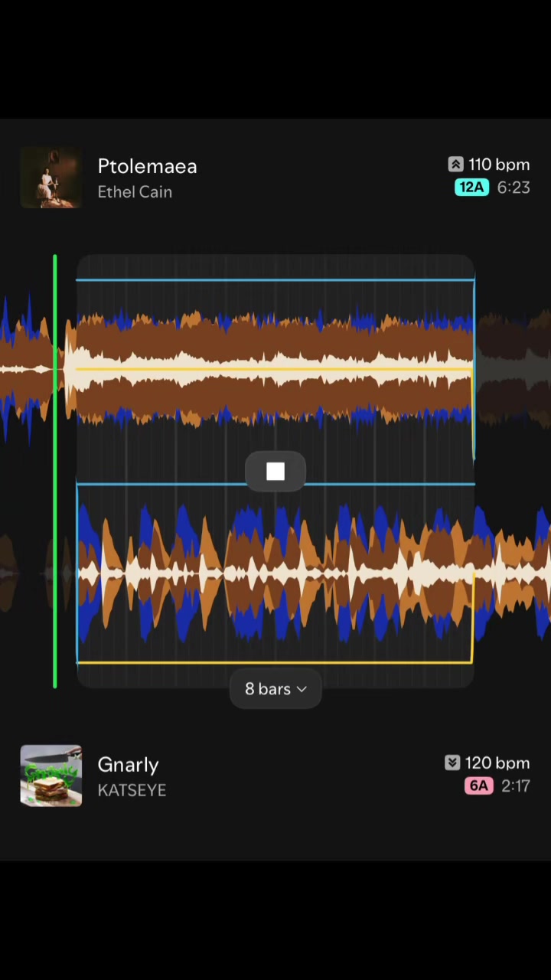This screenshot has width=551, height=980.
Task: Click the green playhead line
Action: pos(55,471)
